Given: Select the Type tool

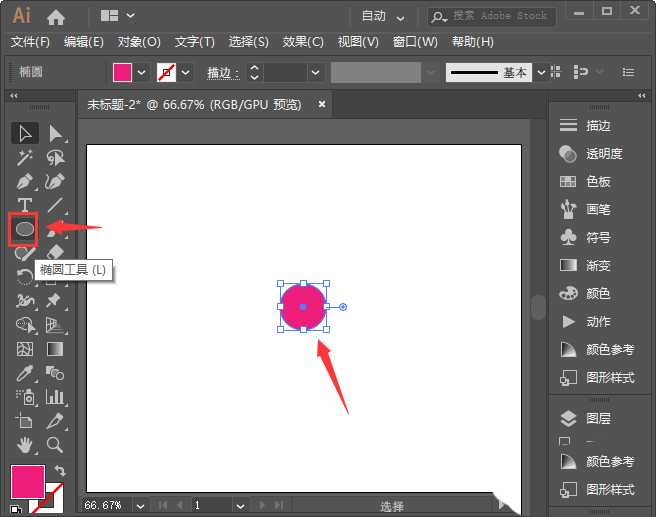Looking at the screenshot, I should pos(25,205).
